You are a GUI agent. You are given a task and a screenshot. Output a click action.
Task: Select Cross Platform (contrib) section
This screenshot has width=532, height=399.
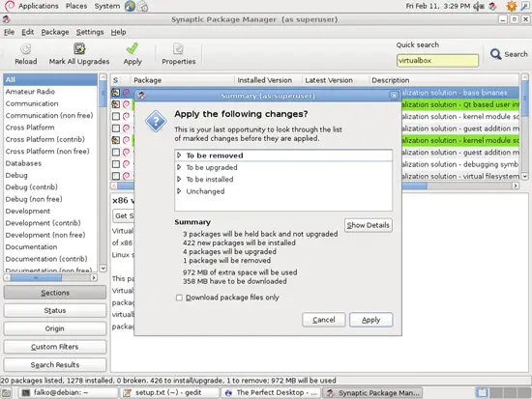(x=50, y=139)
